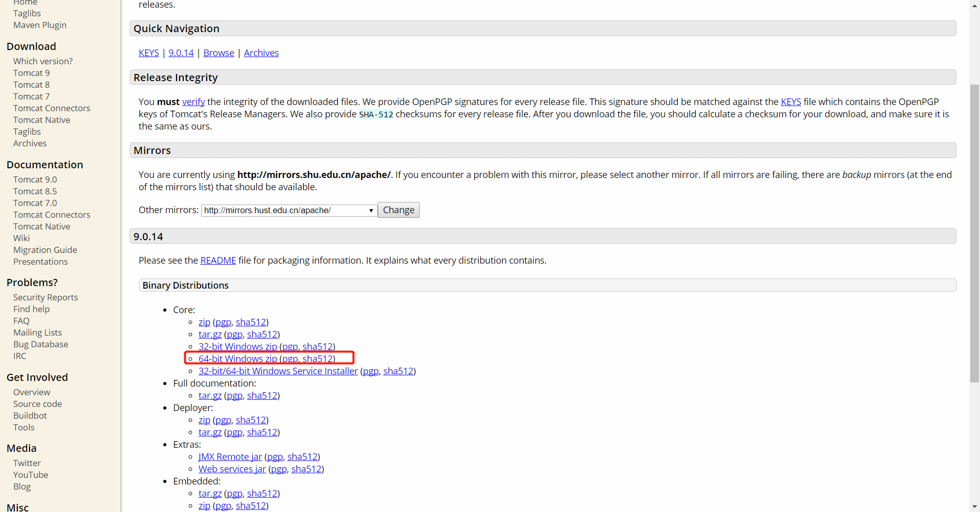Open Archives under Download sidebar
The image size is (980, 512).
tap(30, 143)
